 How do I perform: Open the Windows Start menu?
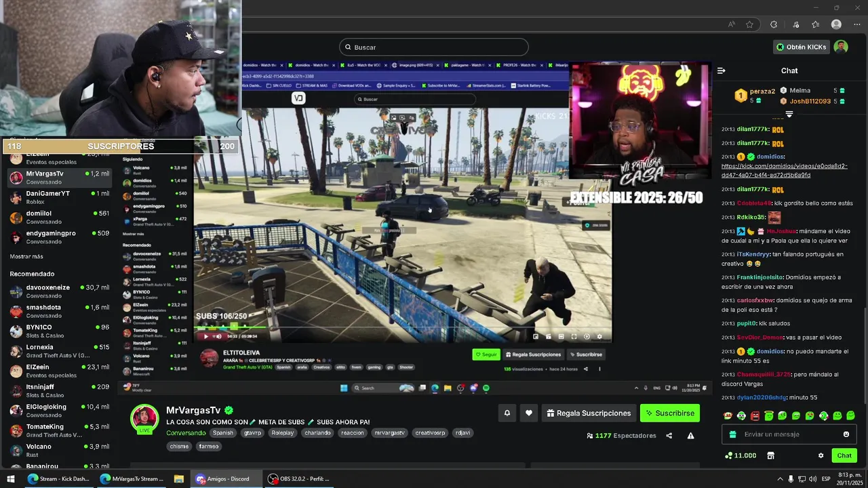click(x=10, y=479)
